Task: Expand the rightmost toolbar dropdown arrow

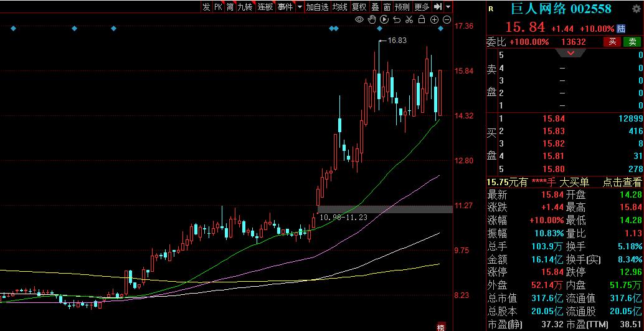Action: click(x=448, y=7)
